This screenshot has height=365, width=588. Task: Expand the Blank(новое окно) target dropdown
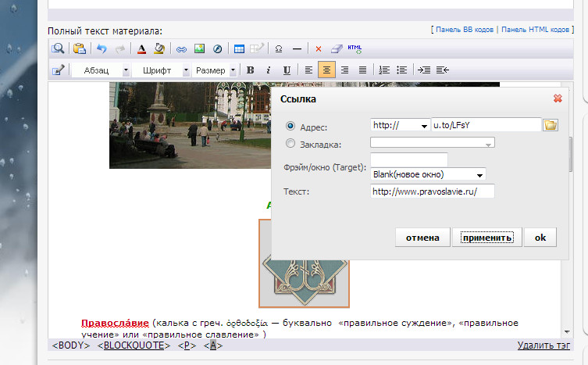[428, 174]
